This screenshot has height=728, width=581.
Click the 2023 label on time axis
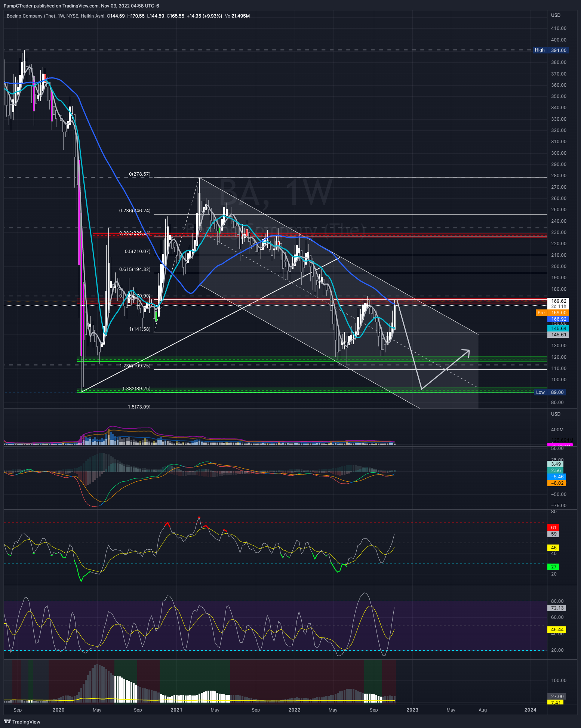coord(412,710)
